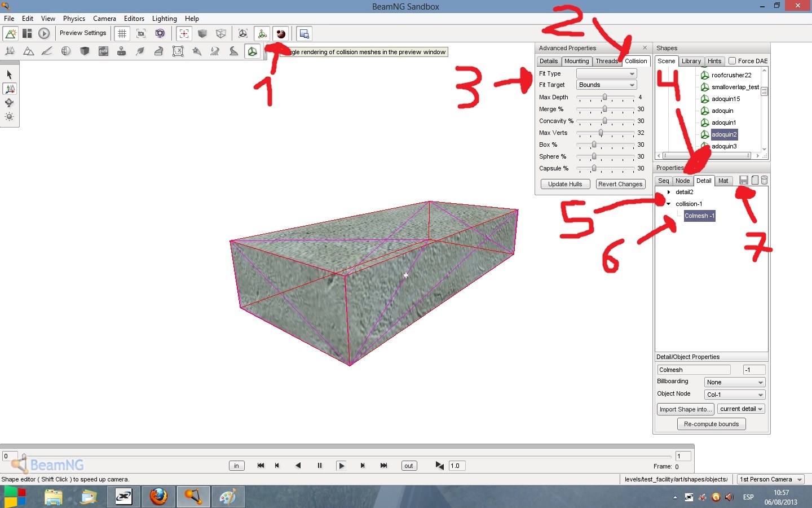Viewport: 812px width, 508px height.
Task: Click the Shape Editor green cube icon
Action: click(x=252, y=51)
